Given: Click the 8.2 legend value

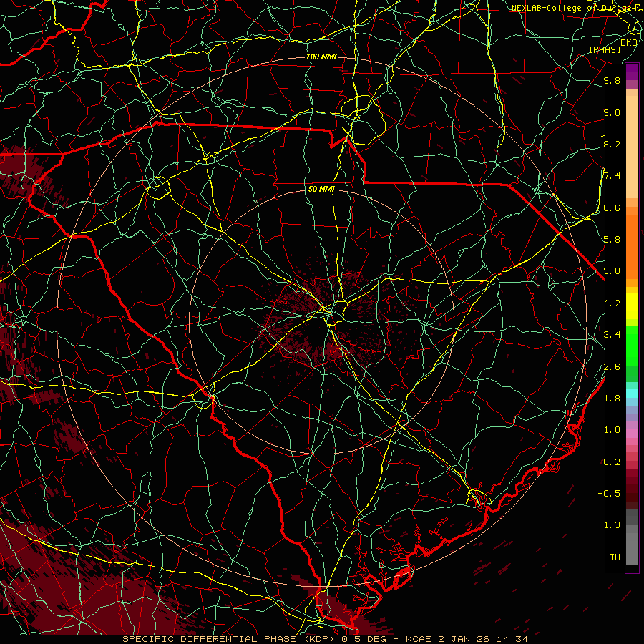Looking at the screenshot, I should coord(612,144).
